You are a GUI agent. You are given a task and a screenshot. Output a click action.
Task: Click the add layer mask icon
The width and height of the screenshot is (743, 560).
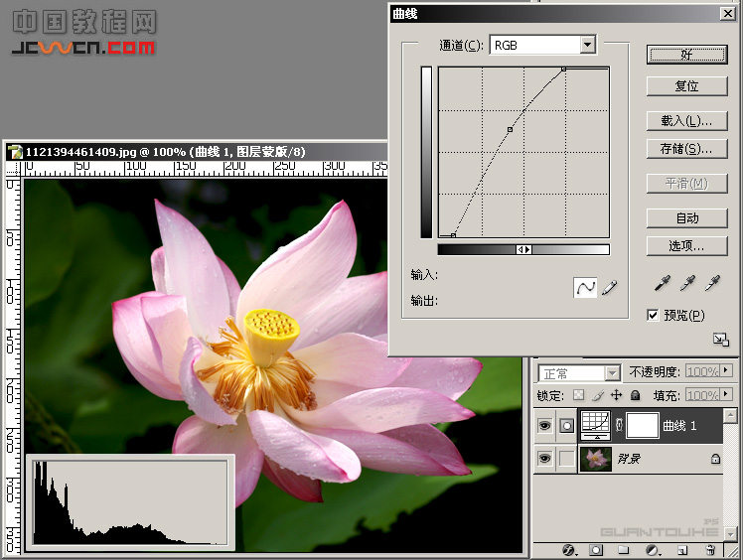[596, 549]
